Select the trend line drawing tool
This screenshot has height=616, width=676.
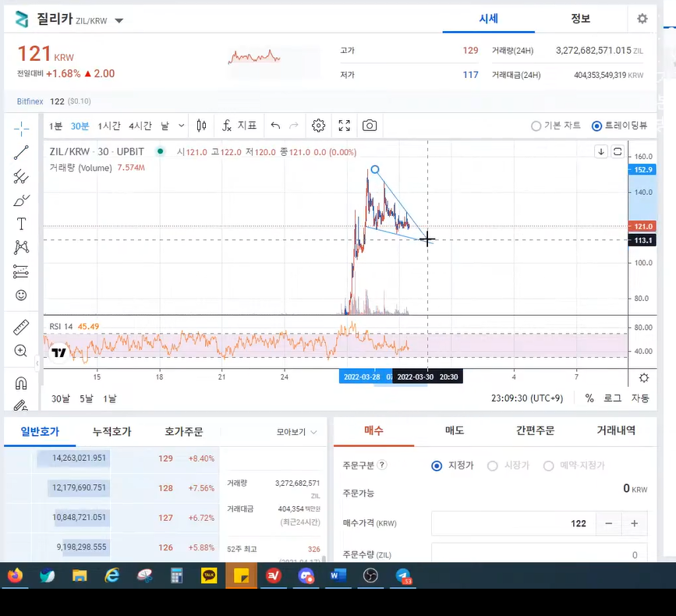pyautogui.click(x=21, y=152)
